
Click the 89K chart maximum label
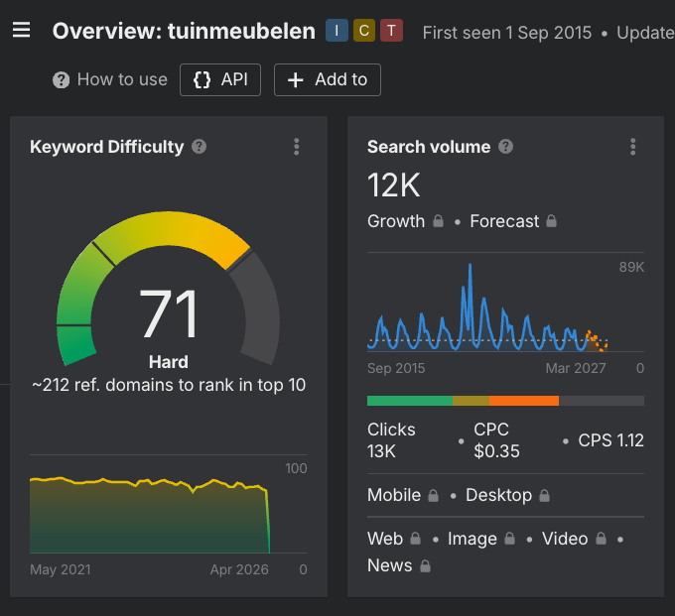631,267
